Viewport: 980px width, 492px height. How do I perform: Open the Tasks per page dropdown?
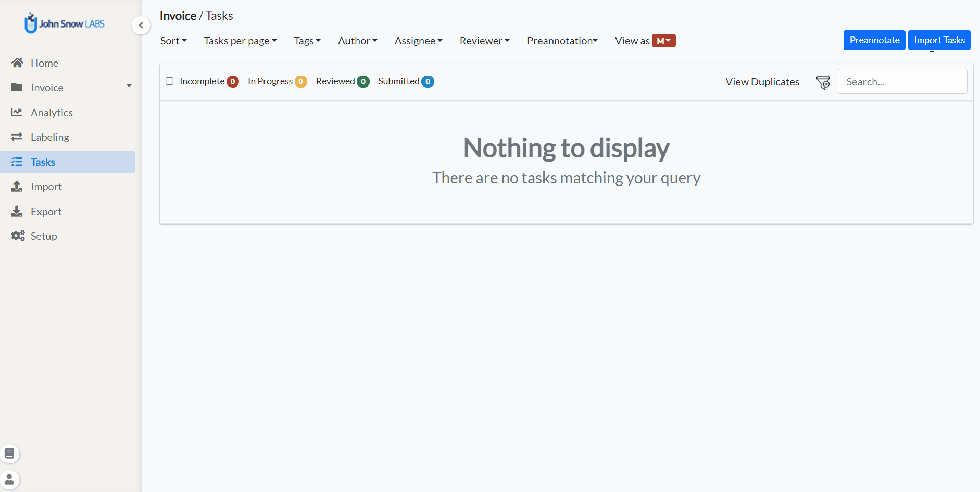tap(240, 41)
